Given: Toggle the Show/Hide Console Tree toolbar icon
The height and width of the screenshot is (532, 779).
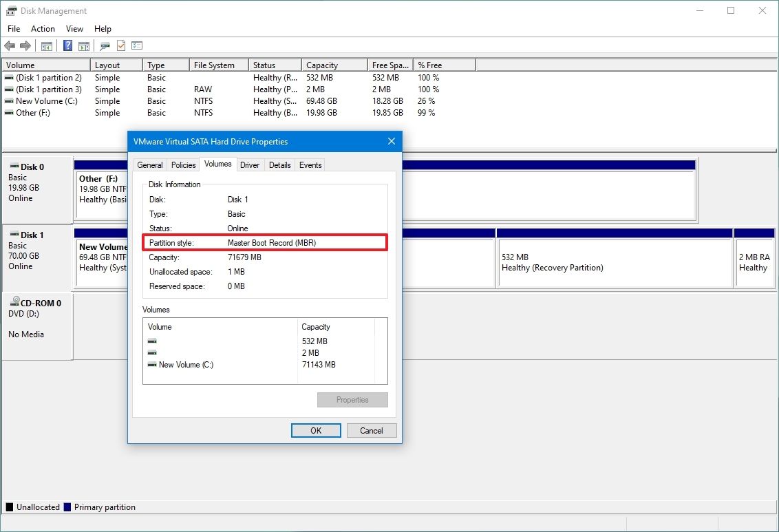Looking at the screenshot, I should [45, 45].
